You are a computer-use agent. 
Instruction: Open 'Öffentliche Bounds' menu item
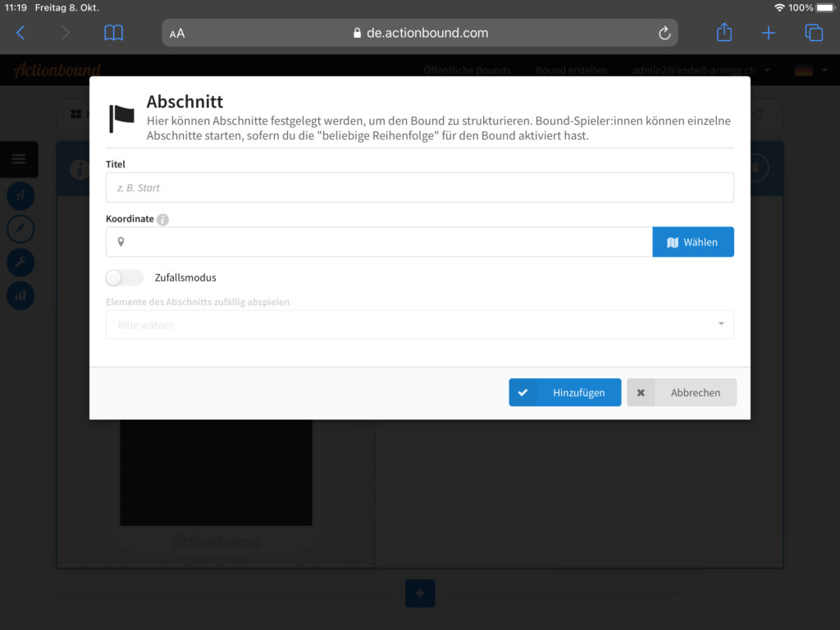coord(467,71)
